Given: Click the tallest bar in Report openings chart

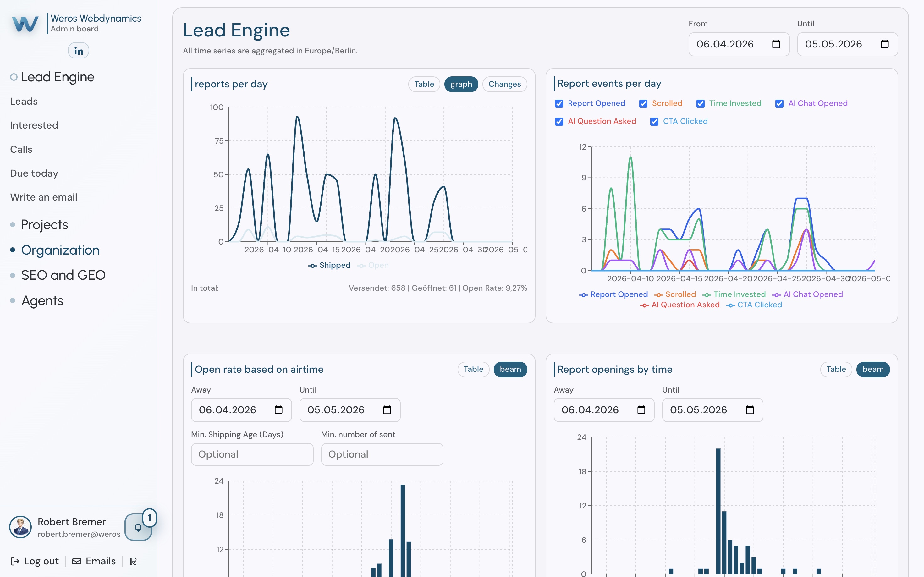Looking at the screenshot, I should point(718,511).
